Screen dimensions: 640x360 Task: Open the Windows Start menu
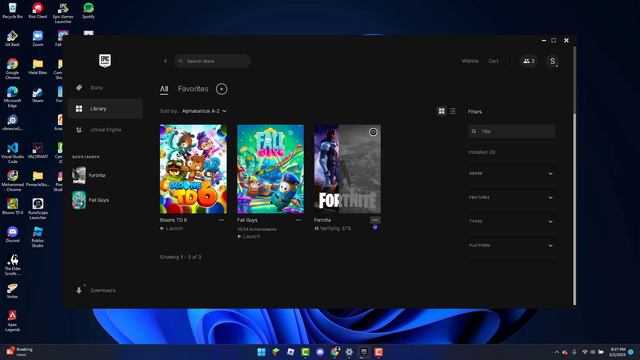click(261, 352)
